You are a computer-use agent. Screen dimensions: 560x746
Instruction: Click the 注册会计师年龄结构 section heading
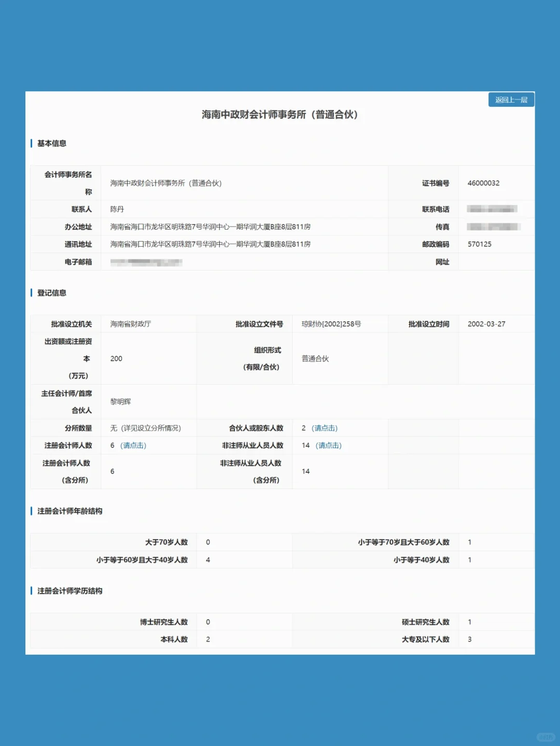[x=69, y=511]
